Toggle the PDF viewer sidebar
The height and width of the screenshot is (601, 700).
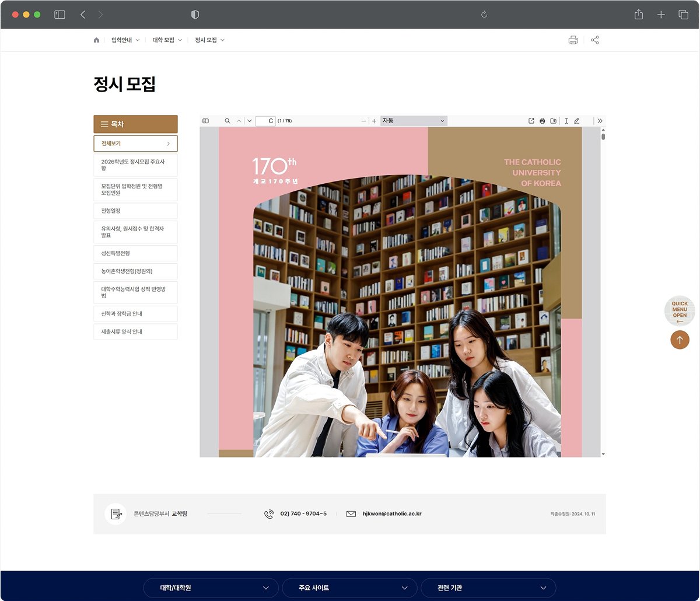pyautogui.click(x=205, y=121)
